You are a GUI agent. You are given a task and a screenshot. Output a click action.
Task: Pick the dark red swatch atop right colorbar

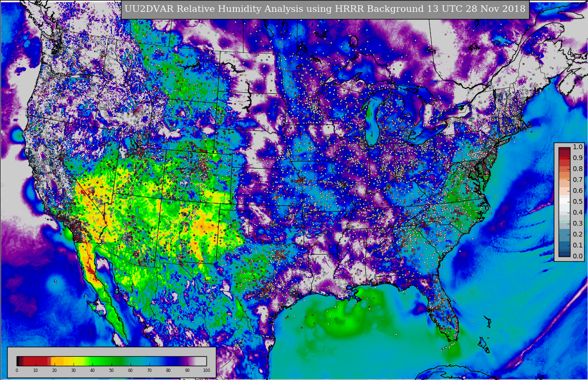coord(564,150)
